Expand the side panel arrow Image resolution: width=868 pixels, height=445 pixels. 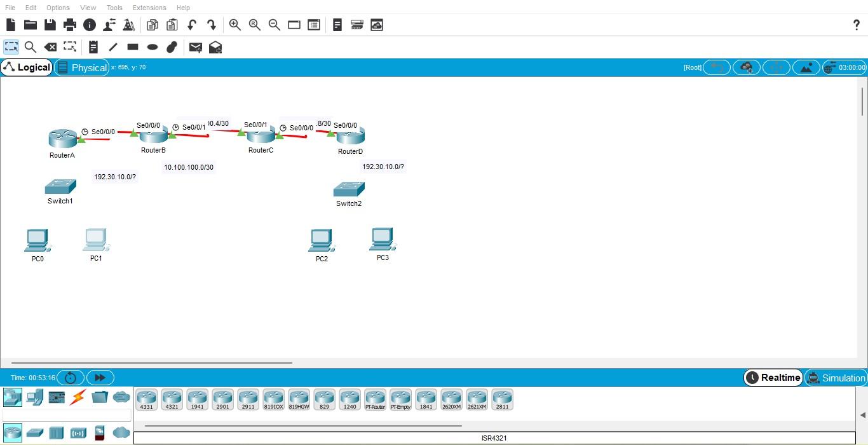point(862,415)
